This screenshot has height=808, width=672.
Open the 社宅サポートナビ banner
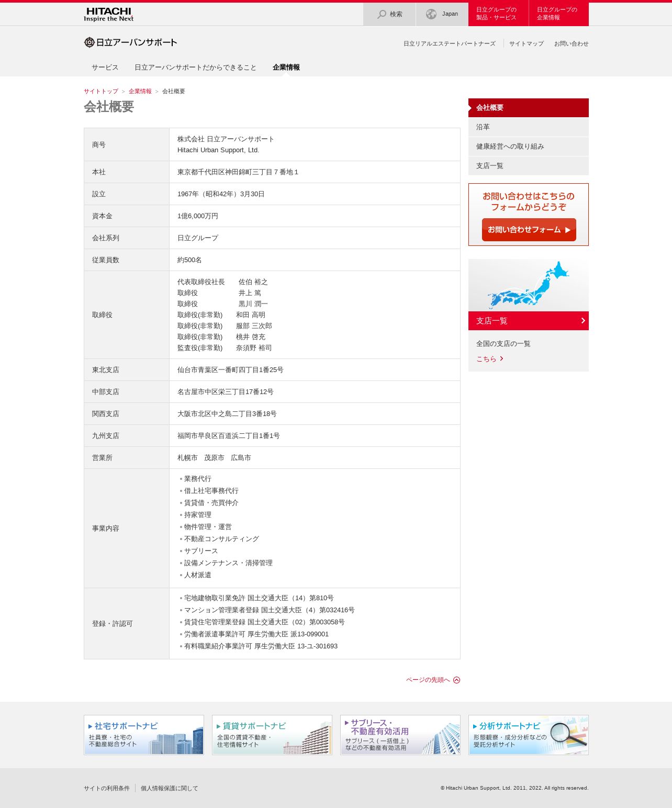pyautogui.click(x=144, y=735)
